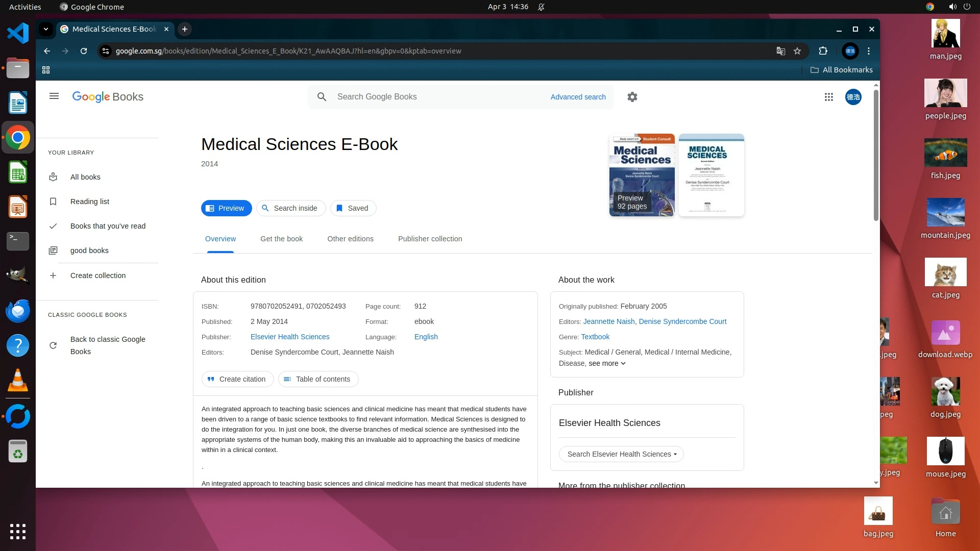This screenshot has height=551, width=980.
Task: Bookmark this page with star icon
Action: [797, 51]
